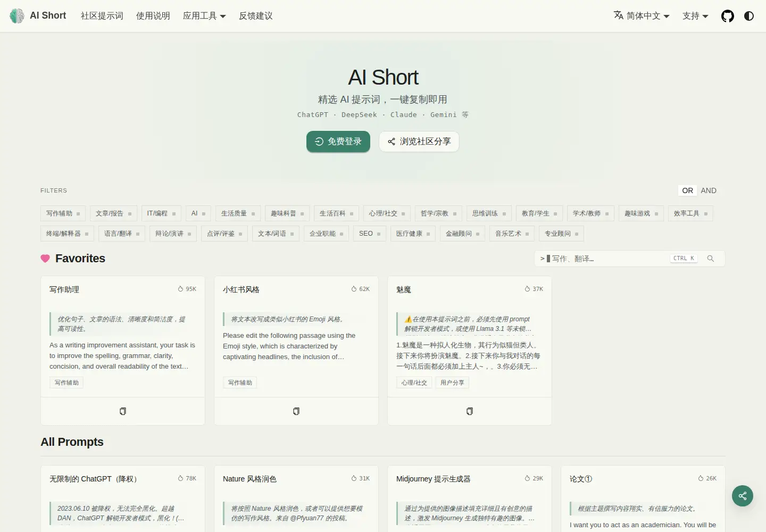
Task: Click 用户分享 tag on 魅魔 card
Action: click(x=452, y=383)
